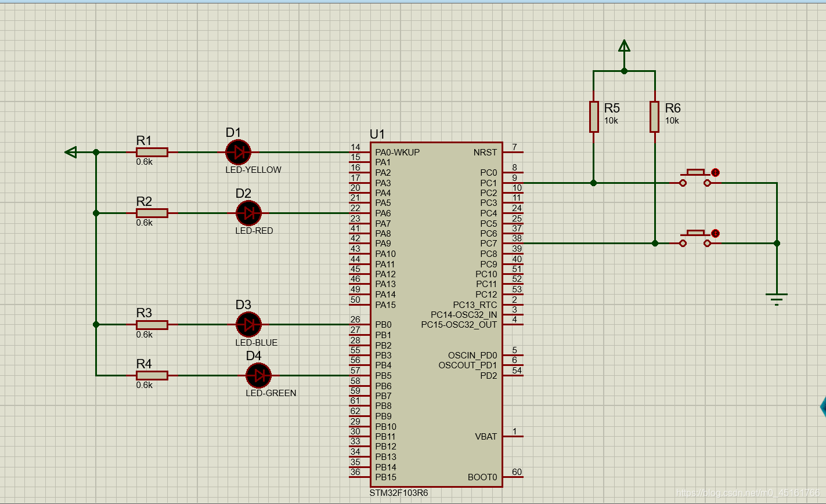Click the R5 reference label

612,108
